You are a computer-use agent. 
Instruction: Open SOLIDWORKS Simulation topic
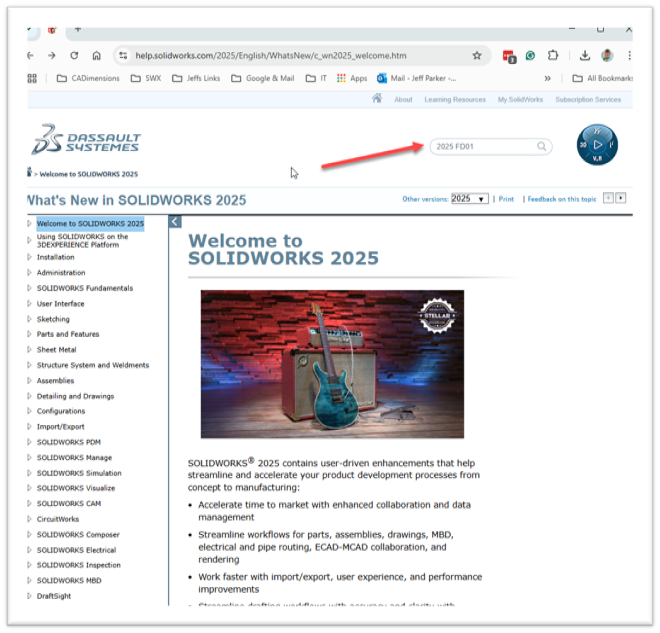pos(79,473)
